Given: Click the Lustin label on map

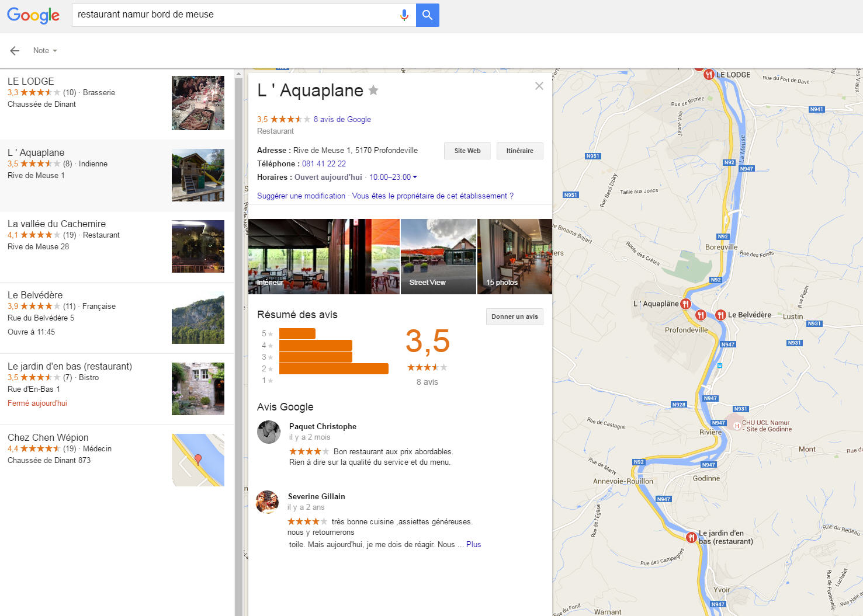Looking at the screenshot, I should (x=793, y=316).
